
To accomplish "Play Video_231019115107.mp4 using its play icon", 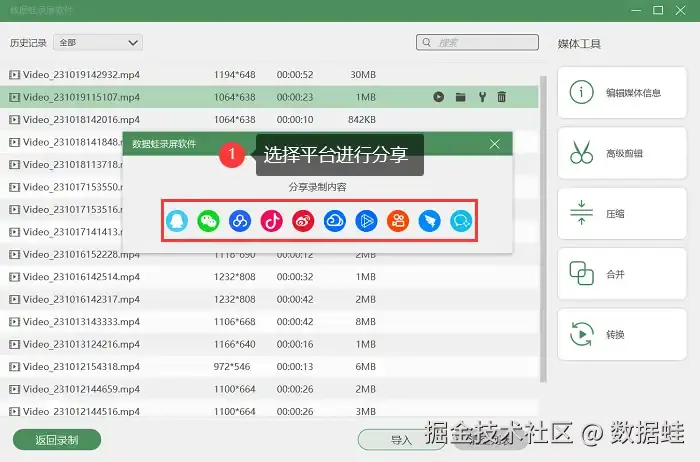I will click(x=438, y=97).
